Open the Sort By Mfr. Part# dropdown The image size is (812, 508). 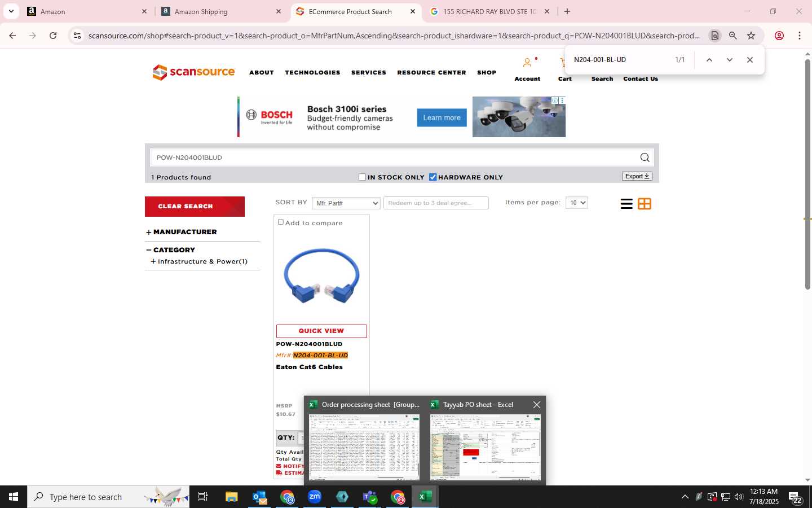(346, 203)
